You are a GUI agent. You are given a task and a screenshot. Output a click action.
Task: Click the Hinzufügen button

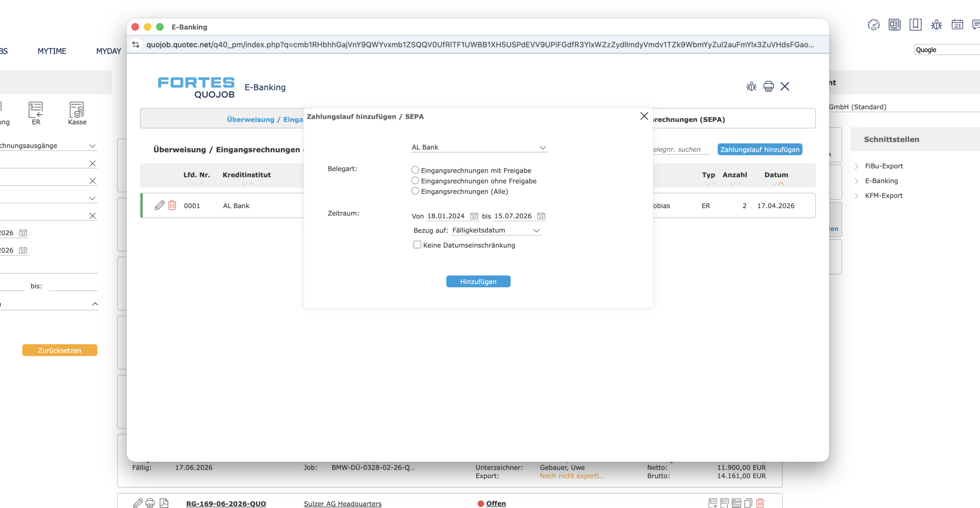[x=478, y=282]
